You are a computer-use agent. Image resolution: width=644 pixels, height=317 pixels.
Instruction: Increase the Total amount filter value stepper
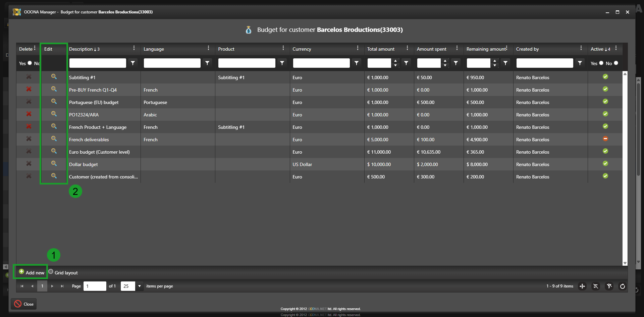pos(395,61)
